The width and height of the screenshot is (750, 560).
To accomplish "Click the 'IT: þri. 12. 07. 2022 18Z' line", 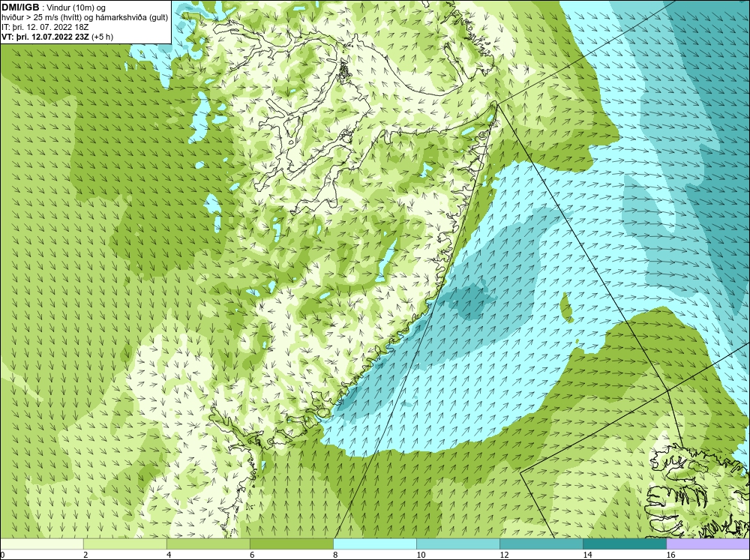I will coord(45,27).
